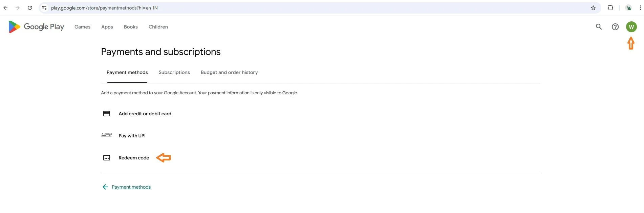Open the Games section
644x213 pixels.
pyautogui.click(x=82, y=27)
